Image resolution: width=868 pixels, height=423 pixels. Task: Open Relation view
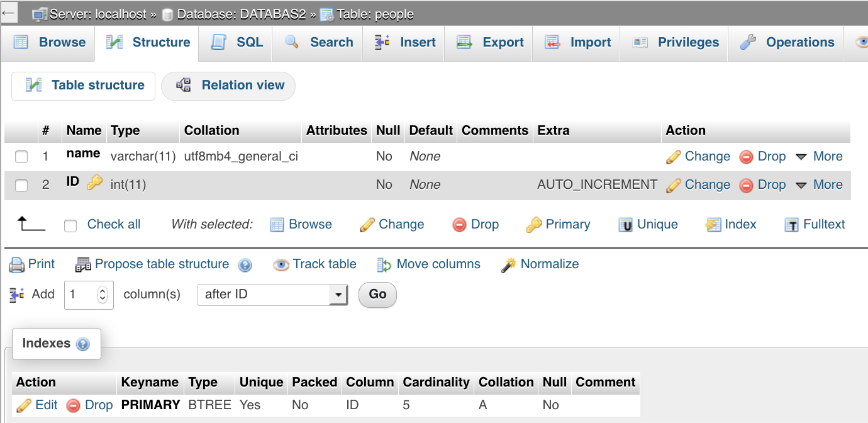pos(228,86)
